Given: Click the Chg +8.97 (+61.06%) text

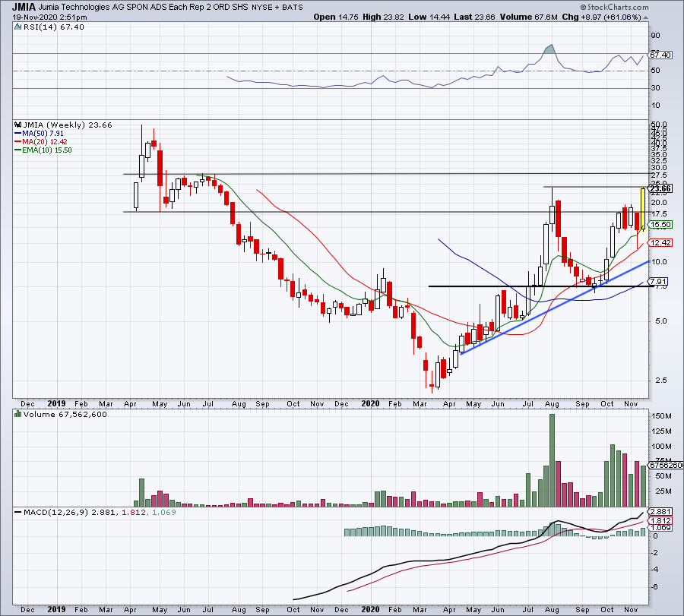Looking at the screenshot, I should point(601,17).
